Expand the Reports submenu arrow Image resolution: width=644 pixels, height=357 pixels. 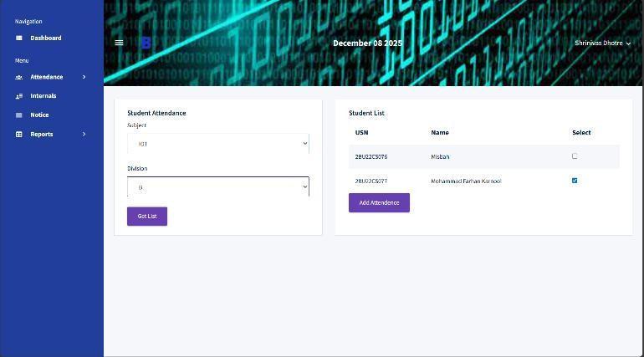84,135
